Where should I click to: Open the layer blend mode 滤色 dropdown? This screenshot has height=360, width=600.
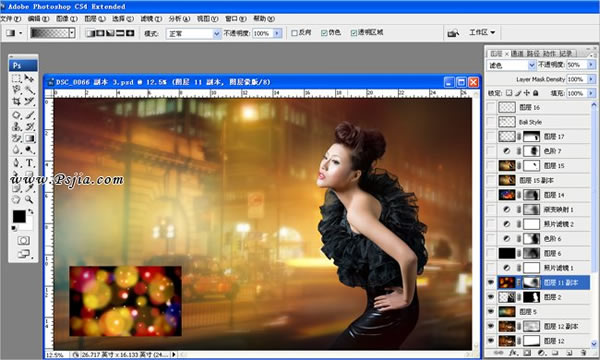[511, 65]
